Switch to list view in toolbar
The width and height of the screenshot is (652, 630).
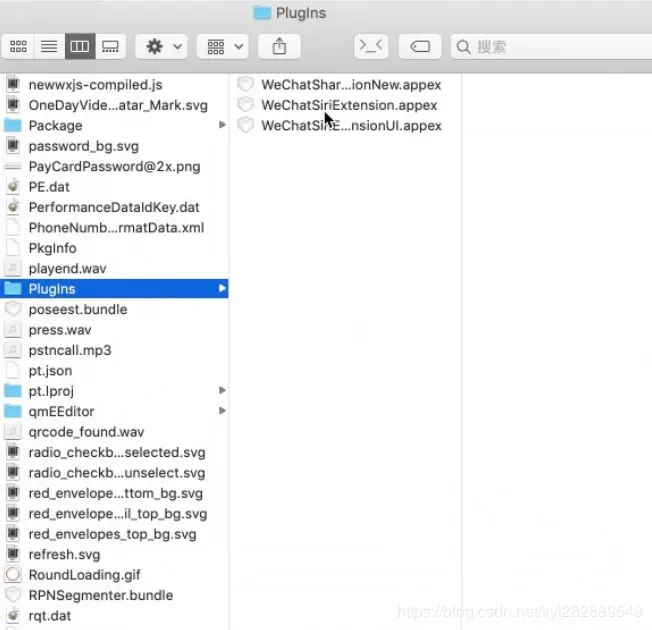49,46
